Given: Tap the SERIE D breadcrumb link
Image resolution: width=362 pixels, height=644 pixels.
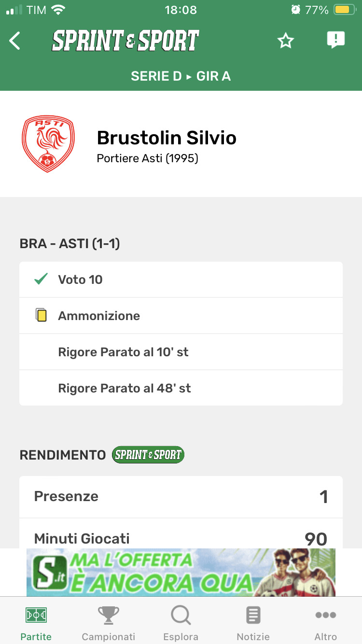Looking at the screenshot, I should pyautogui.click(x=156, y=76).
